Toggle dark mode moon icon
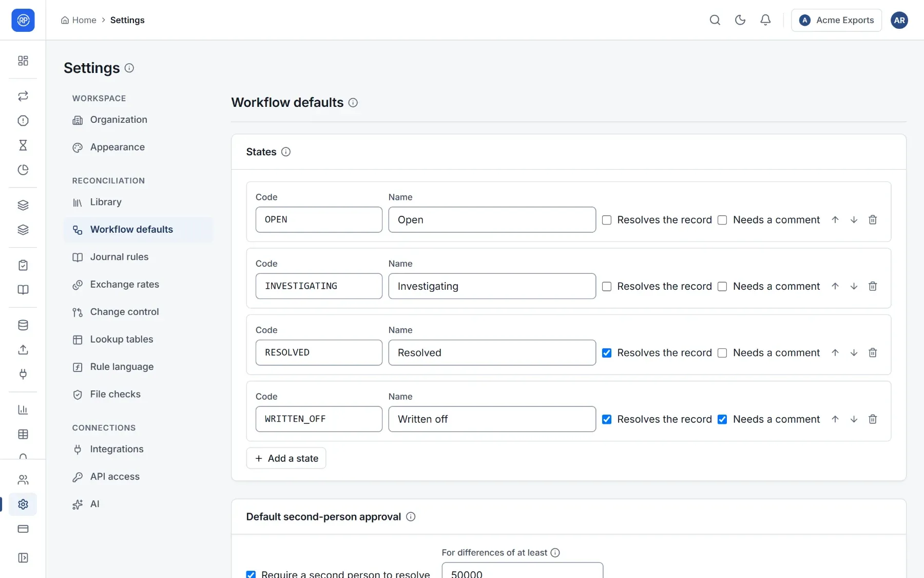This screenshot has height=578, width=924. [740, 20]
